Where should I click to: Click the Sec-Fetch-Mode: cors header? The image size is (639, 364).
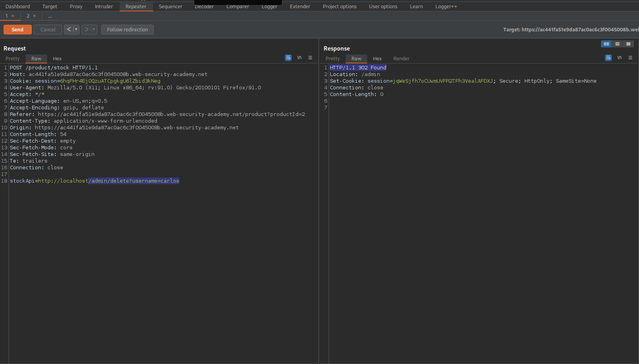click(x=41, y=148)
